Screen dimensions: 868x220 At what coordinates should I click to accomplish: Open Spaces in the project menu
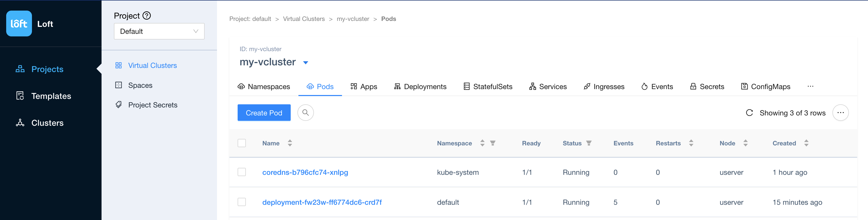coord(140,85)
